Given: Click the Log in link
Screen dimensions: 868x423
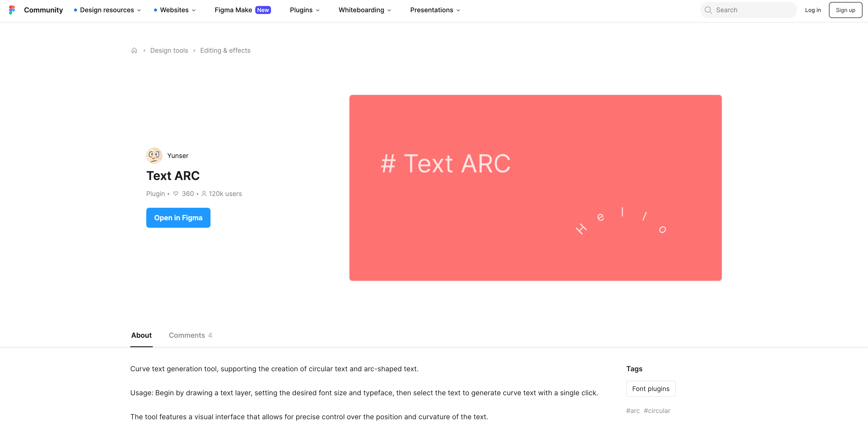Looking at the screenshot, I should (812, 10).
